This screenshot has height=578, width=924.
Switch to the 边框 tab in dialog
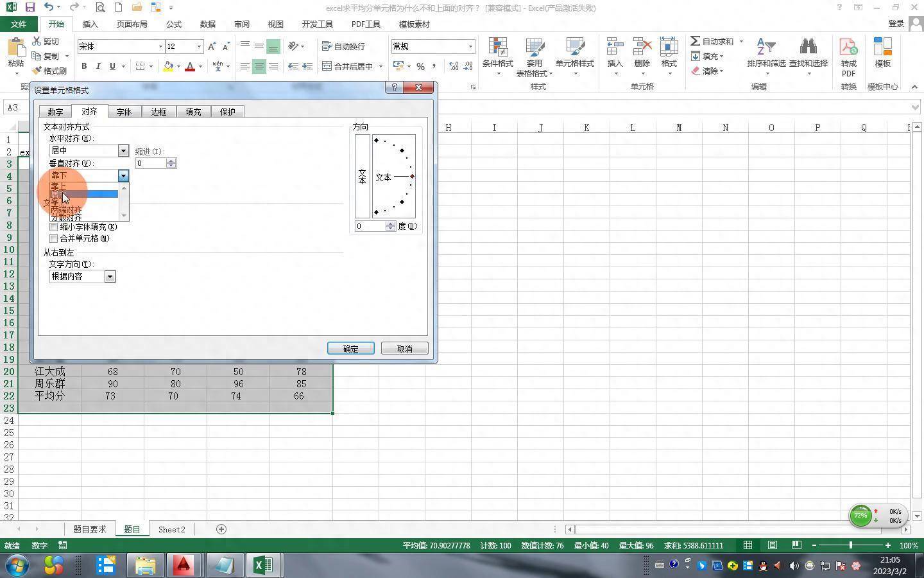point(158,112)
